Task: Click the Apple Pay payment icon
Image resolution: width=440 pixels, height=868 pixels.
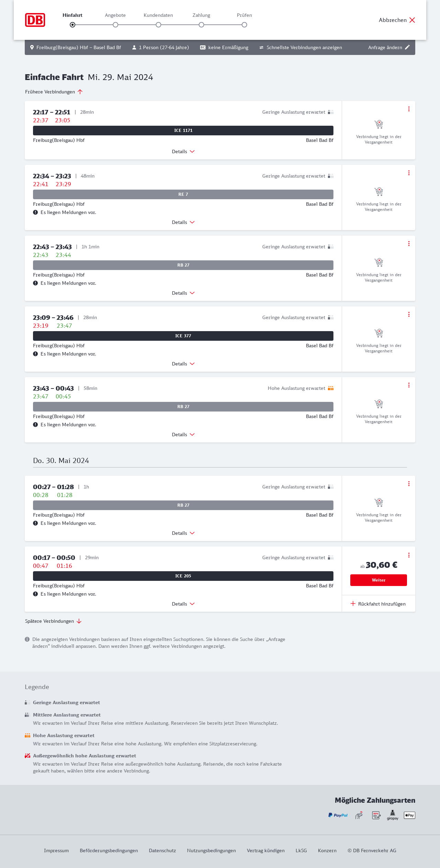Action: coord(409,815)
